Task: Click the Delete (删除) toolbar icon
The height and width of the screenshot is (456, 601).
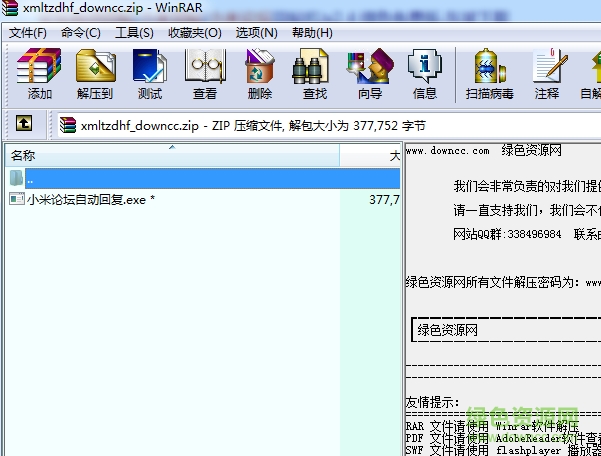Action: point(259,74)
